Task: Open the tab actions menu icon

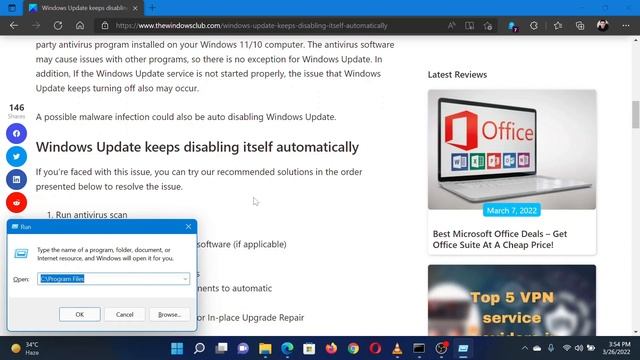Action: pyautogui.click(x=12, y=8)
